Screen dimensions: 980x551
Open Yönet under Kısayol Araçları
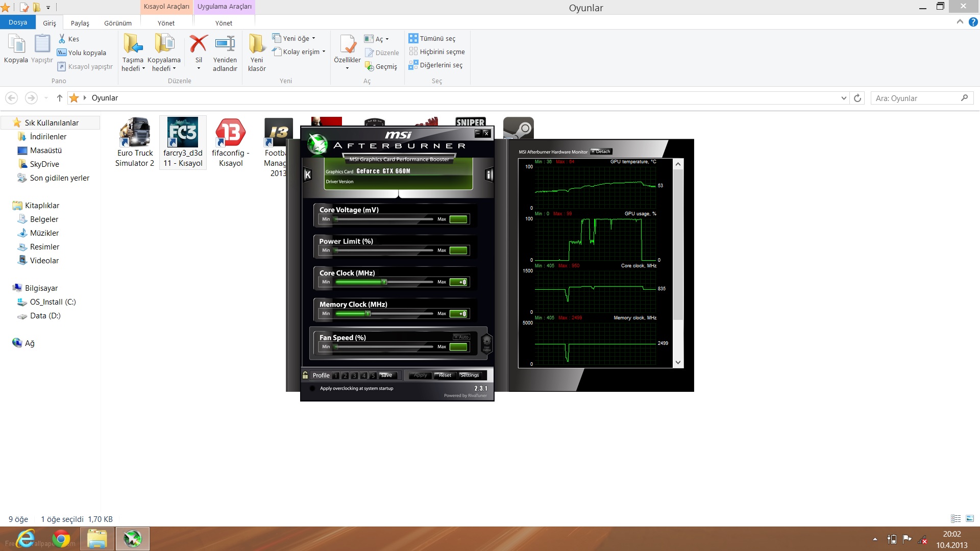point(166,23)
